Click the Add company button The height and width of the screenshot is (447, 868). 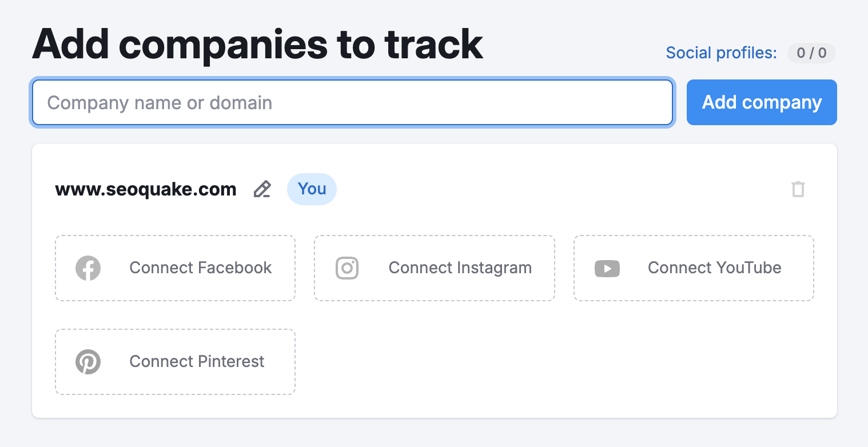pyautogui.click(x=761, y=102)
